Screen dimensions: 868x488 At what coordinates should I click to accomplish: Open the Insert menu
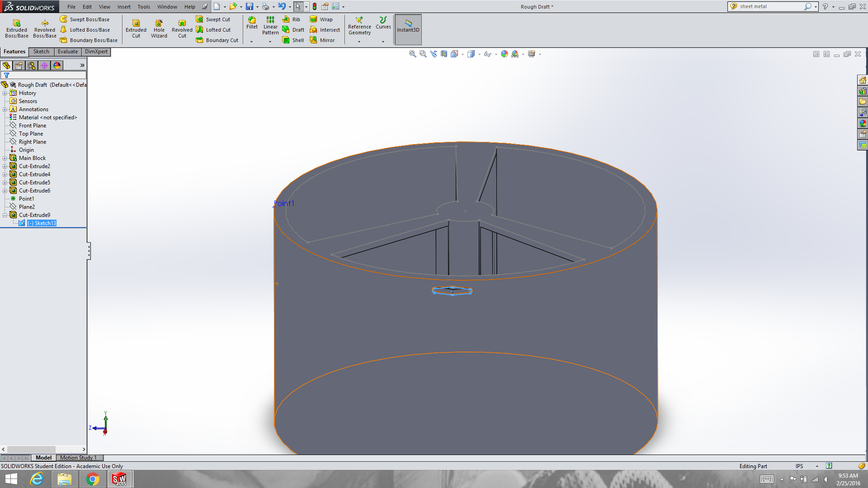[x=124, y=7]
